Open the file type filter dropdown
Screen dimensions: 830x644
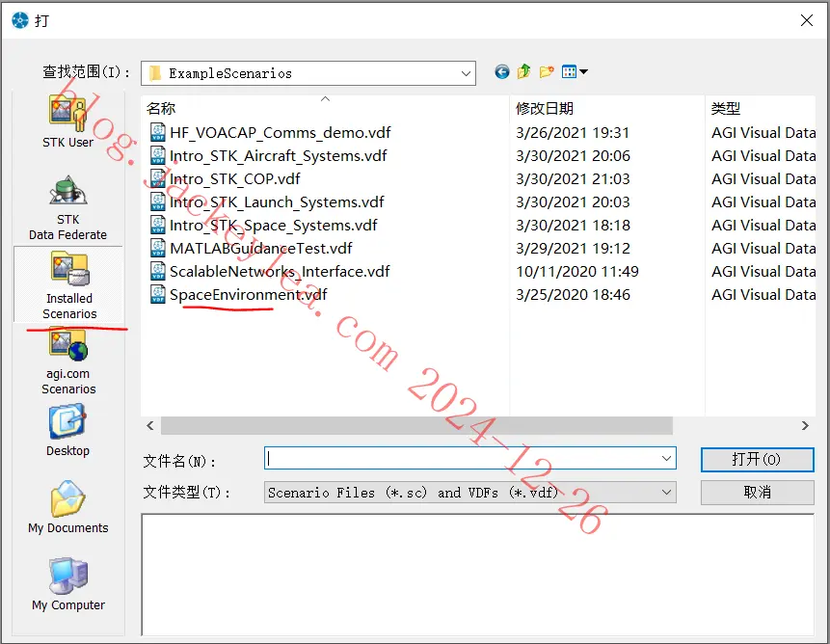(x=666, y=493)
